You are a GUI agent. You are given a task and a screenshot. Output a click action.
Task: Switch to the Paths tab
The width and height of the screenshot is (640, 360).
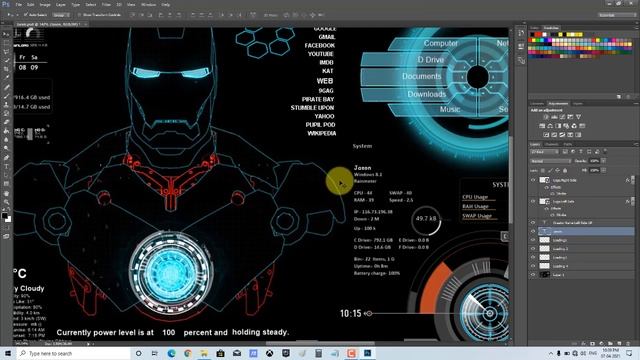[568, 144]
